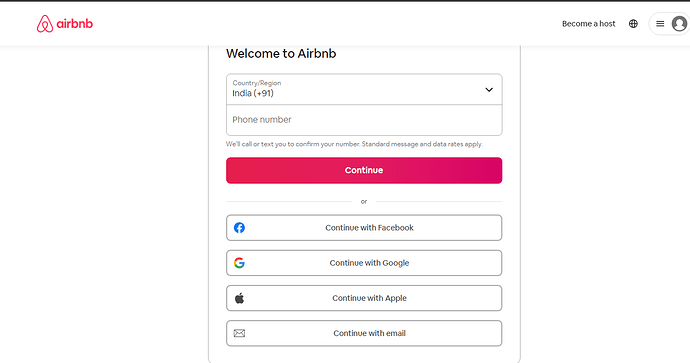Viewport: 690px width, 363px height.
Task: Choose Continue with Google
Action: click(364, 263)
